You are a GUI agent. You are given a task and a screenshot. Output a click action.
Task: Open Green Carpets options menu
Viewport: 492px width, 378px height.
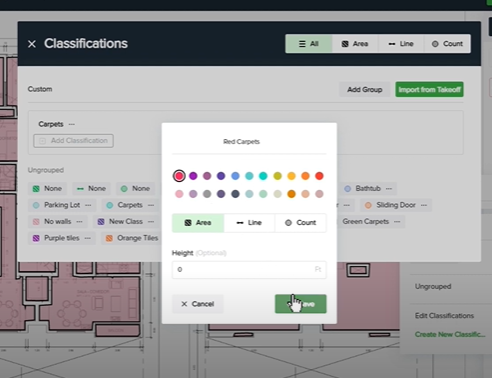[x=397, y=222]
